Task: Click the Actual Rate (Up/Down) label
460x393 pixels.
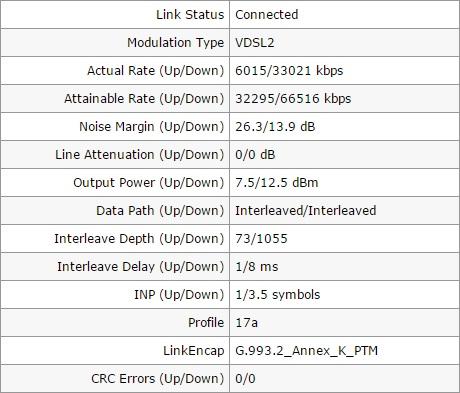Action: coord(156,71)
